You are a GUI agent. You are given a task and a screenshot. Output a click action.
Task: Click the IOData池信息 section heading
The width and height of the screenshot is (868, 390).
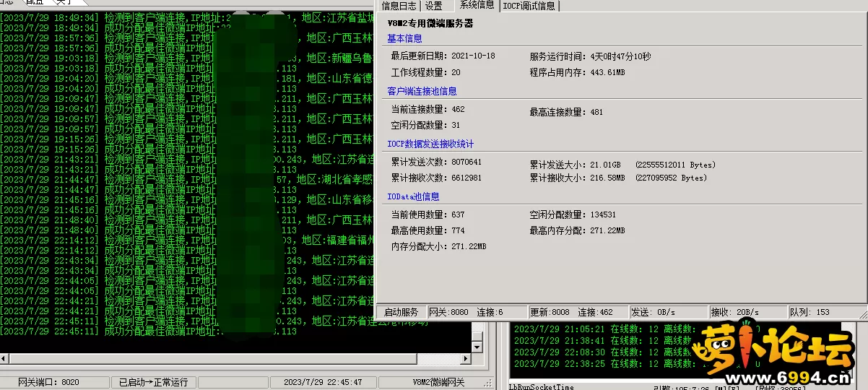point(413,196)
